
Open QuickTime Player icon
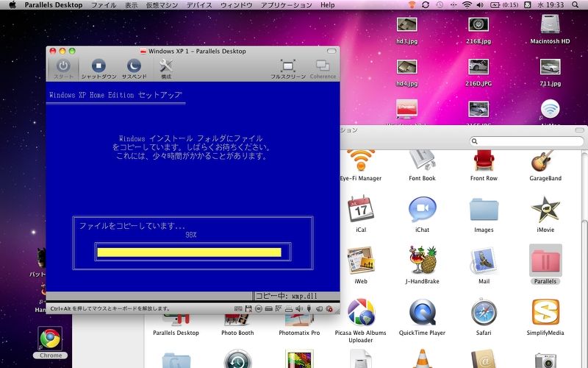pos(422,311)
